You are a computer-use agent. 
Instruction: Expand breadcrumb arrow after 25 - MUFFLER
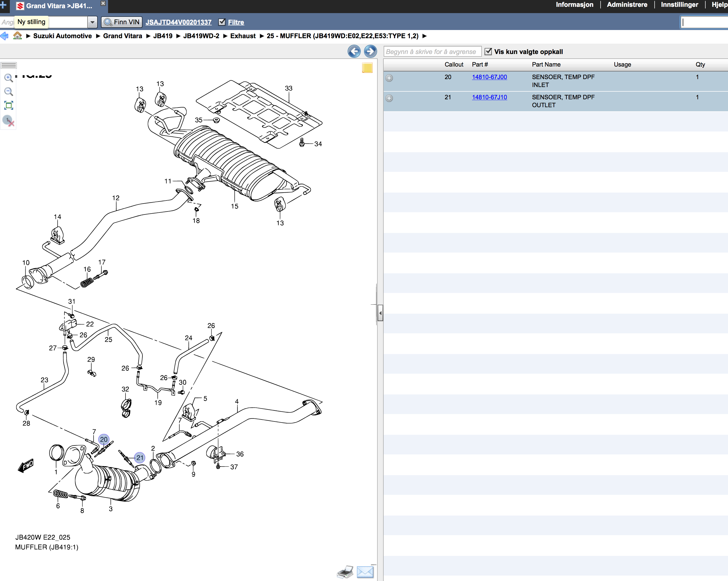click(425, 36)
